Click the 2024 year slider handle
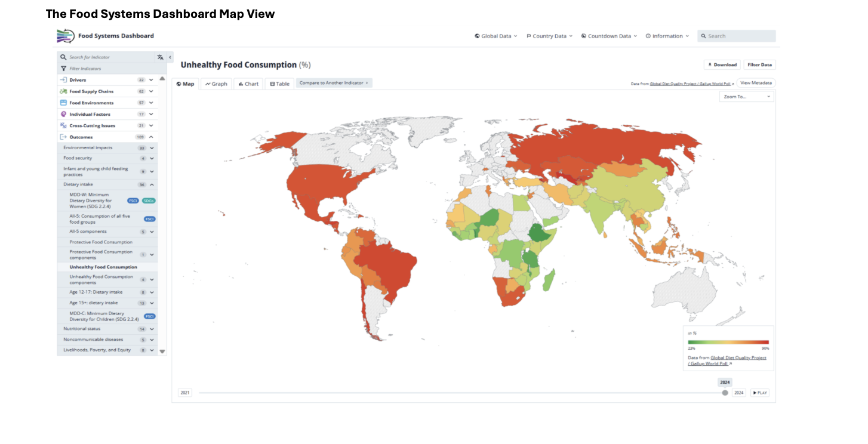This screenshot has height=444, width=868. tap(725, 393)
